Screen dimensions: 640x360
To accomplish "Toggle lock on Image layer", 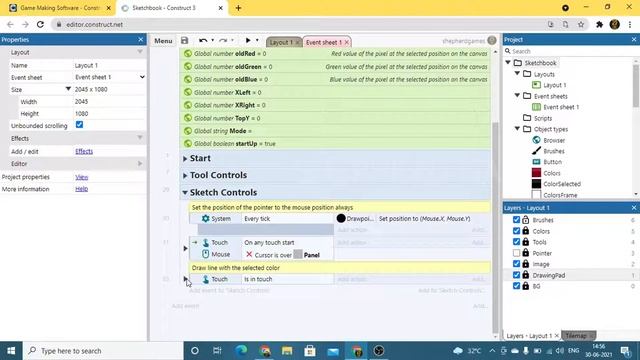I will coord(526,264).
